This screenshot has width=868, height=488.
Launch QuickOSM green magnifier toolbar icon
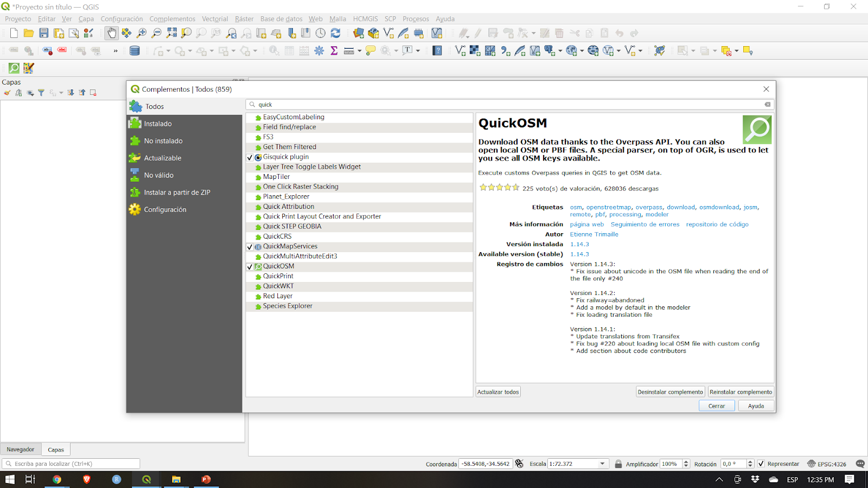pos(14,68)
